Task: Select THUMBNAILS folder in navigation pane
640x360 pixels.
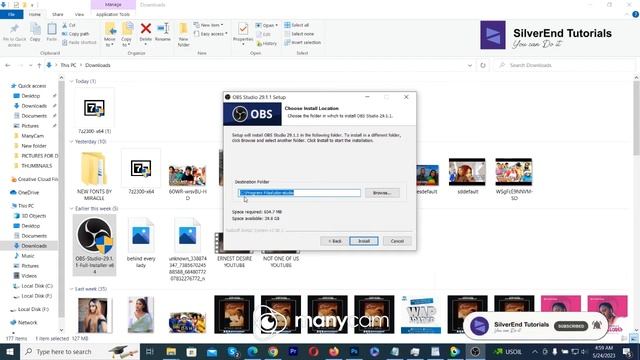Action: click(36, 166)
